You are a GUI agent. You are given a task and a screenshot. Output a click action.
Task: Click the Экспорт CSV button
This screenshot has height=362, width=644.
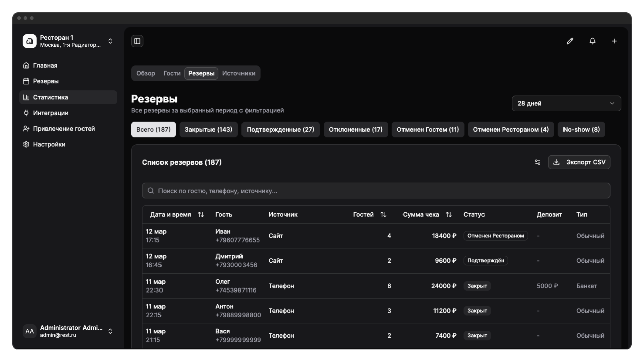579,162
